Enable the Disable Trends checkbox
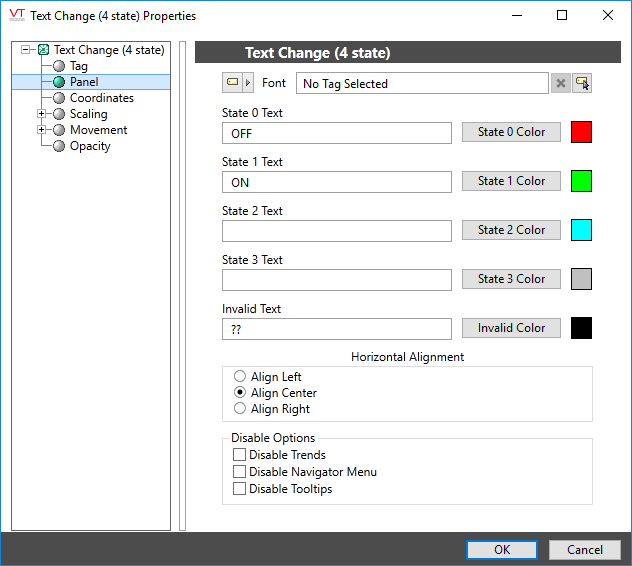 pos(239,455)
